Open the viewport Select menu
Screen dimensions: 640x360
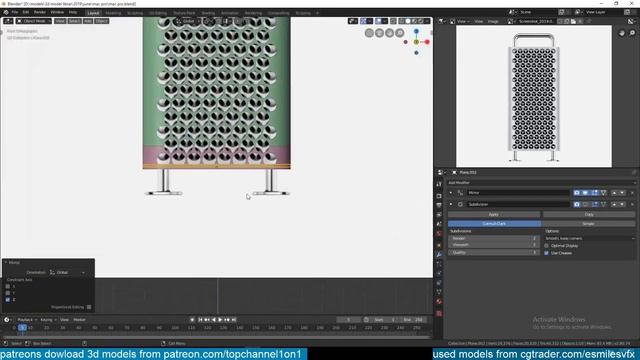74,21
